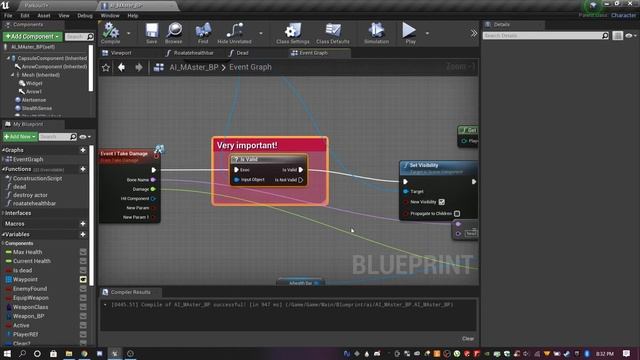The height and width of the screenshot is (360, 640).
Task: Click the Is Valid node header
Action: point(269,159)
